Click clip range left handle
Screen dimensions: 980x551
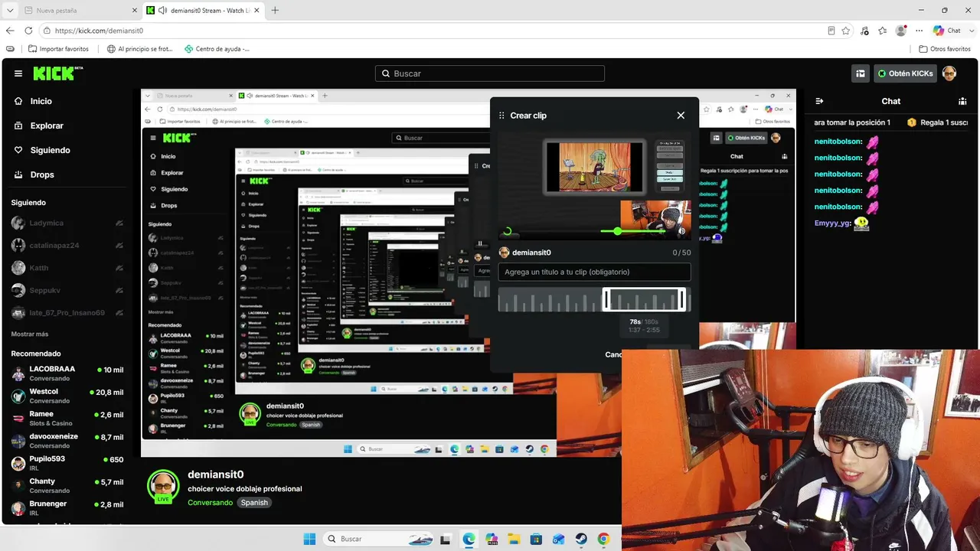click(606, 299)
